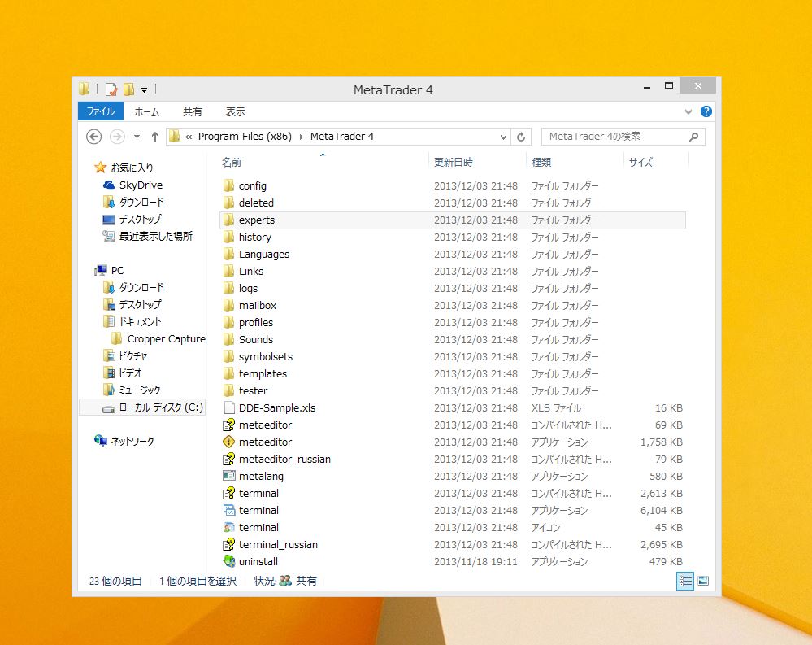Open the File tab
This screenshot has width=812, height=645.
101,111
